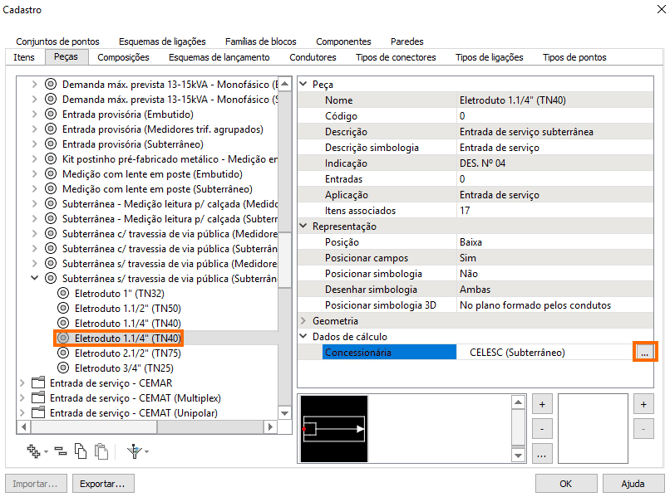Switch to the Composições tab

(x=124, y=58)
